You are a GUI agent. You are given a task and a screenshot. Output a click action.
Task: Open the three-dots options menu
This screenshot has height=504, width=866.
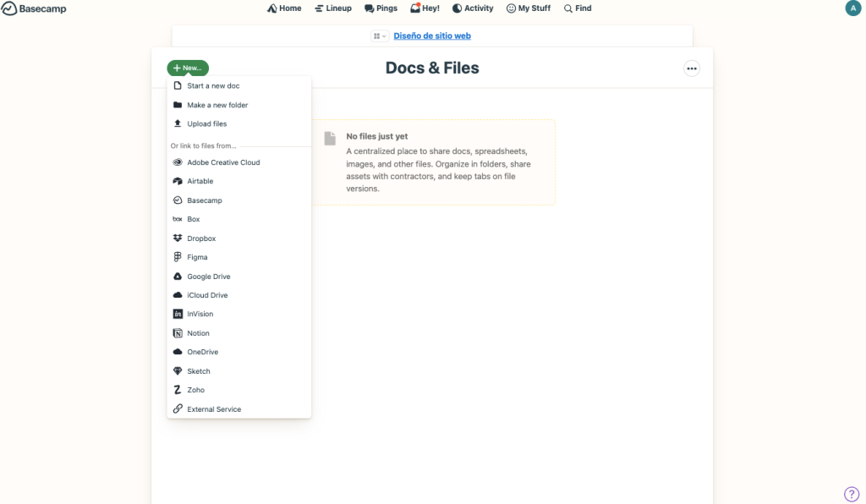click(x=692, y=68)
